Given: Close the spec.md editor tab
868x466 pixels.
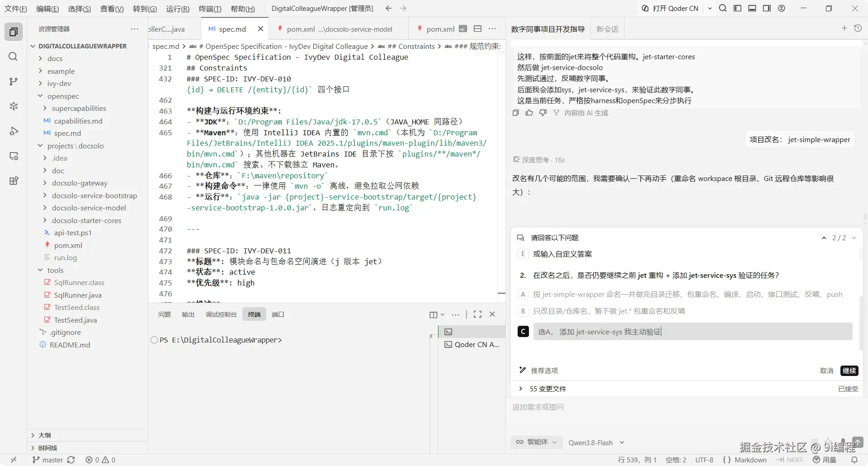Looking at the screenshot, I should point(260,29).
